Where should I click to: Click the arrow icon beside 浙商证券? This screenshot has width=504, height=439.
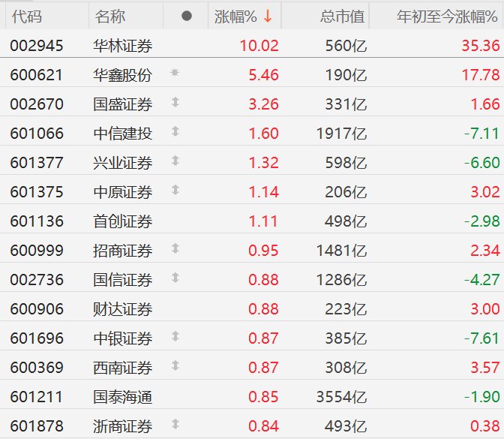point(175,424)
